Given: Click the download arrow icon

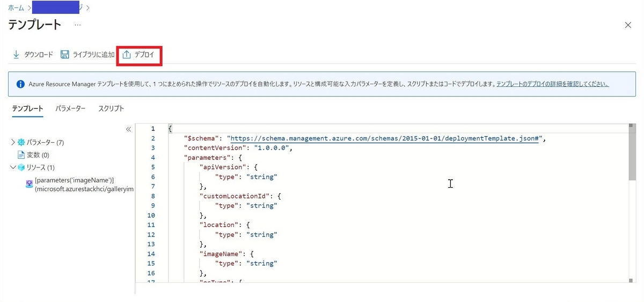Looking at the screenshot, I should point(16,55).
